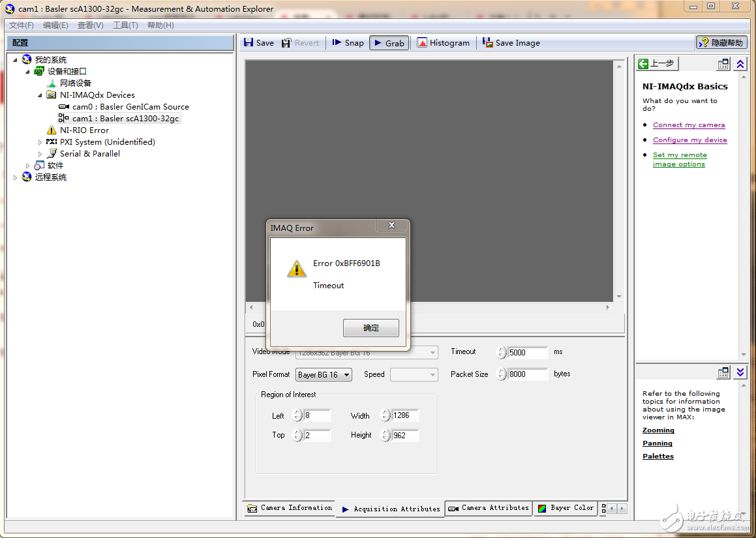Open the Speed dropdown

tap(414, 374)
